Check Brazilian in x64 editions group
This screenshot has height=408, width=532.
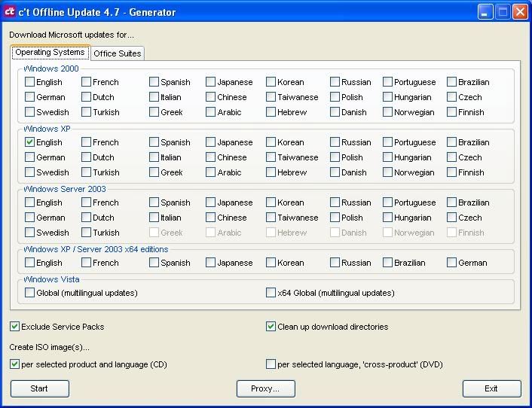tap(387, 262)
